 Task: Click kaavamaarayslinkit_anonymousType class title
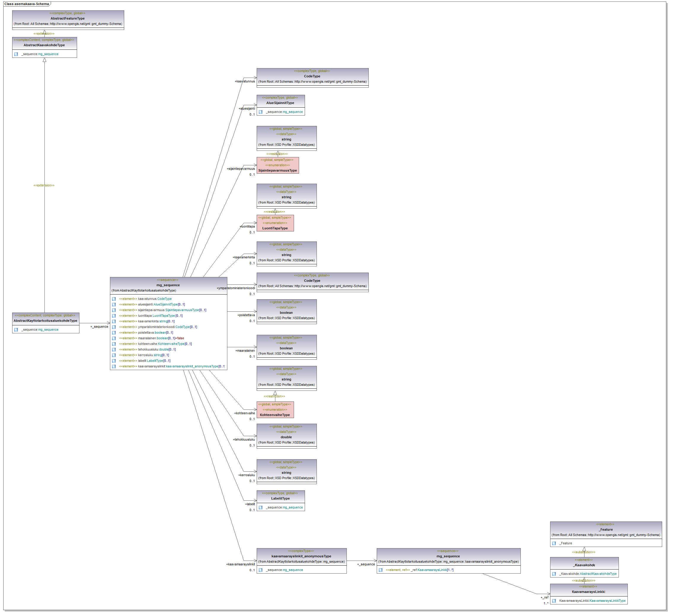[x=301, y=556]
